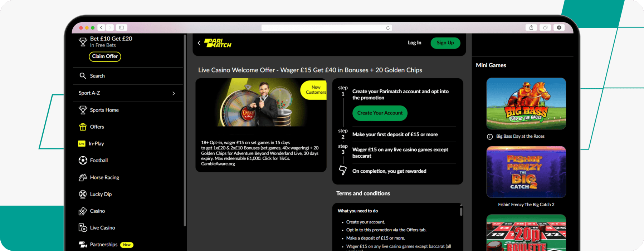Click the Sports Home trophy icon
The width and height of the screenshot is (644, 251).
pos(83,110)
